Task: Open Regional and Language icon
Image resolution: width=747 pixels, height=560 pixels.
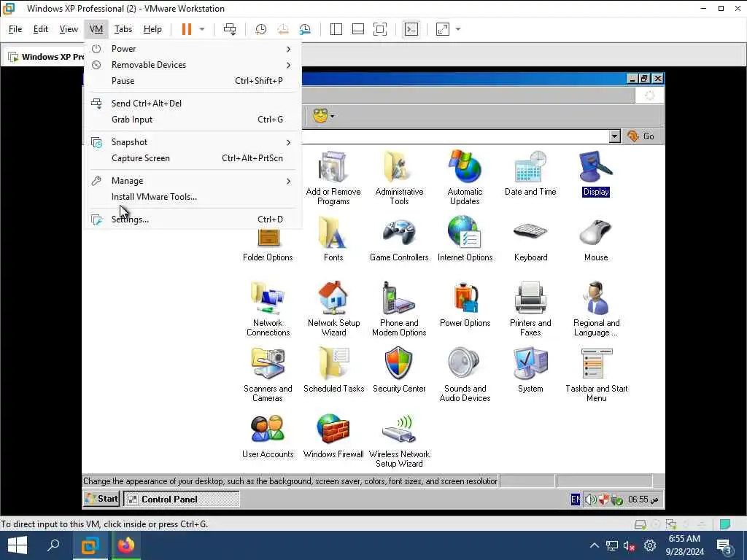Action: [596, 309]
